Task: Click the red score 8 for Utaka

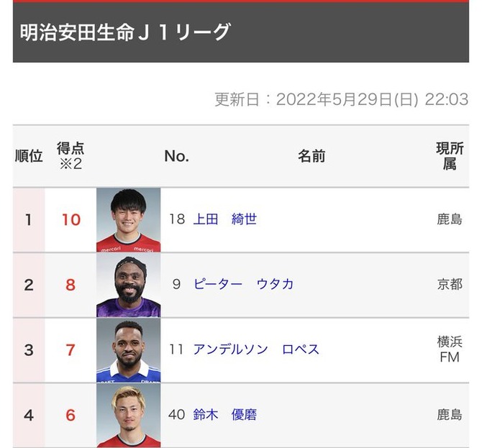Action: [x=71, y=285]
